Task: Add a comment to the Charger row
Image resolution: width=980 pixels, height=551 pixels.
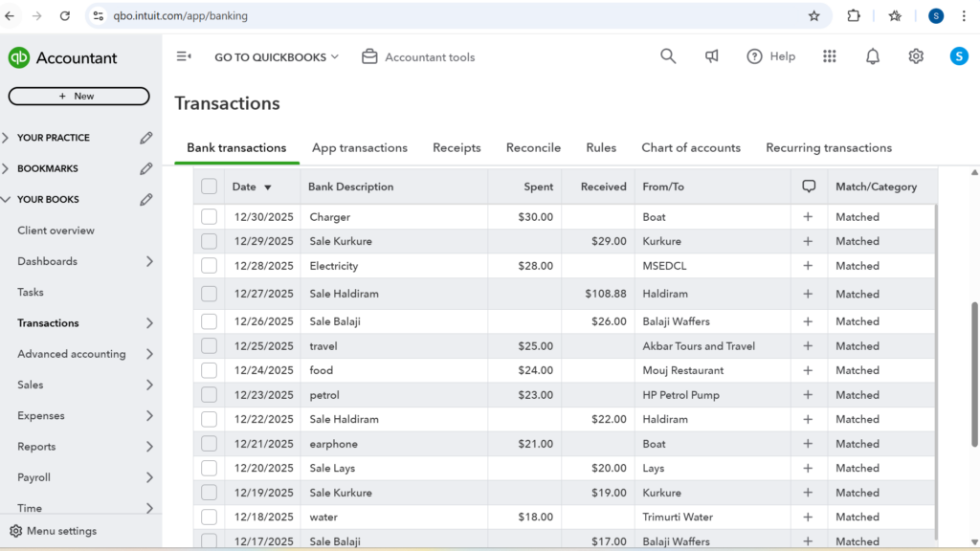Action: click(808, 217)
